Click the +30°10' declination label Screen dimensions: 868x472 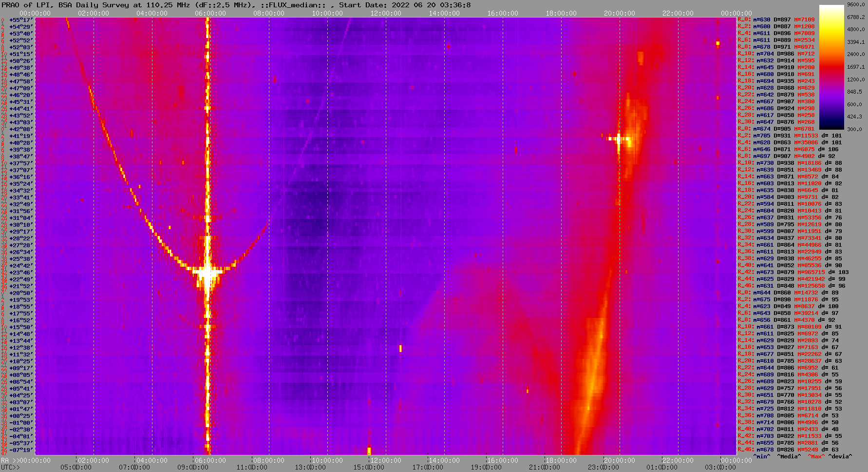coord(21,225)
